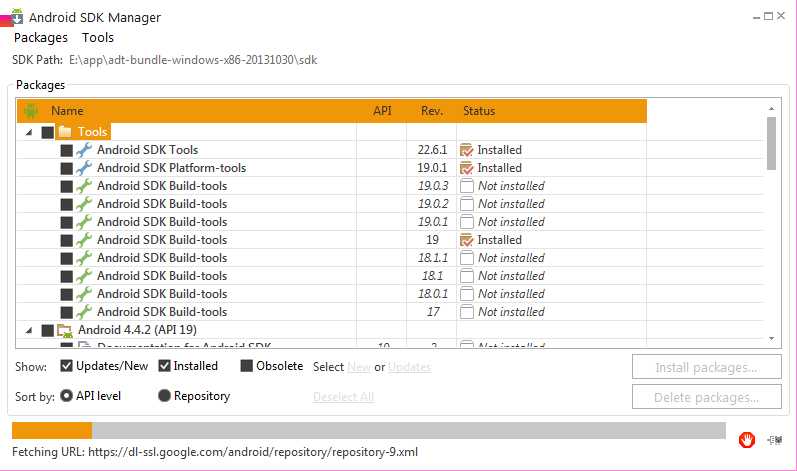Click wrench icon for Build-tools 18.1.1
This screenshot has height=471, width=797.
[x=84, y=258]
